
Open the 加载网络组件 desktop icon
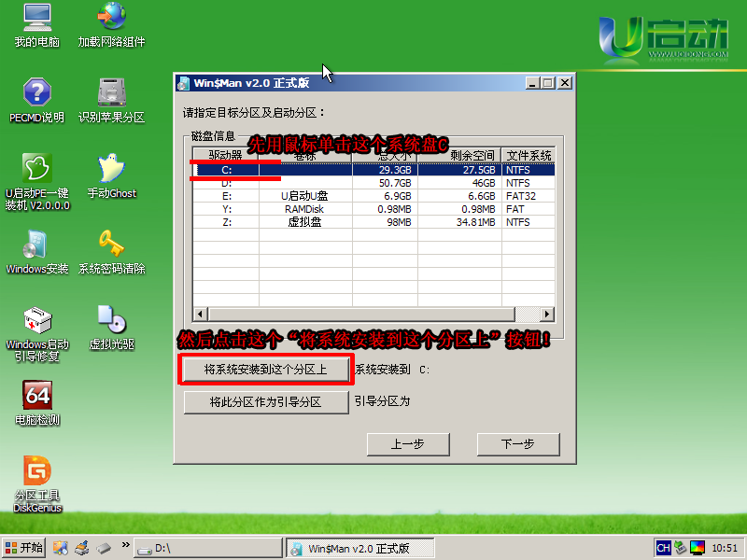[111, 26]
